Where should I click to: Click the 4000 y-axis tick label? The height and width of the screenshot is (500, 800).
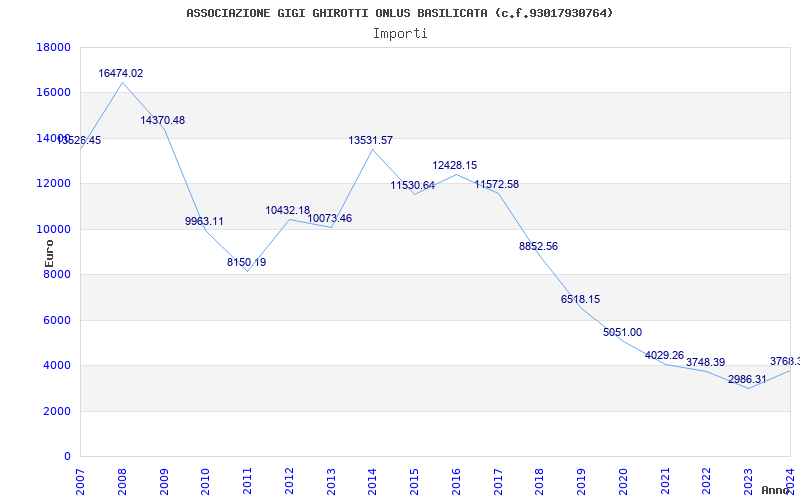click(57, 366)
